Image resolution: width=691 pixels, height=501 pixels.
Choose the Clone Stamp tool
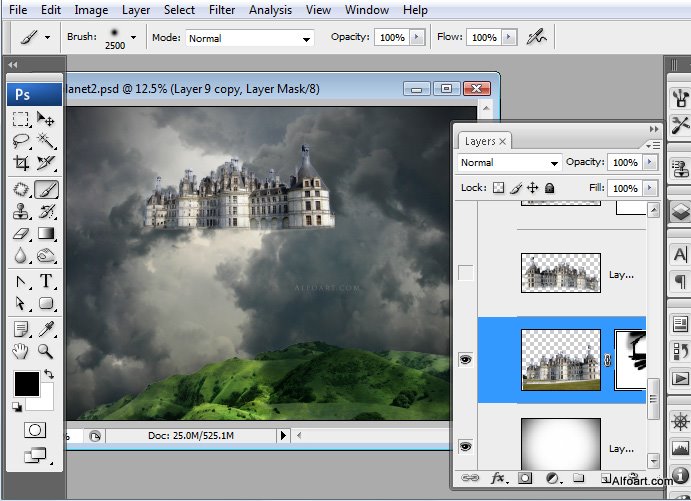tap(21, 211)
